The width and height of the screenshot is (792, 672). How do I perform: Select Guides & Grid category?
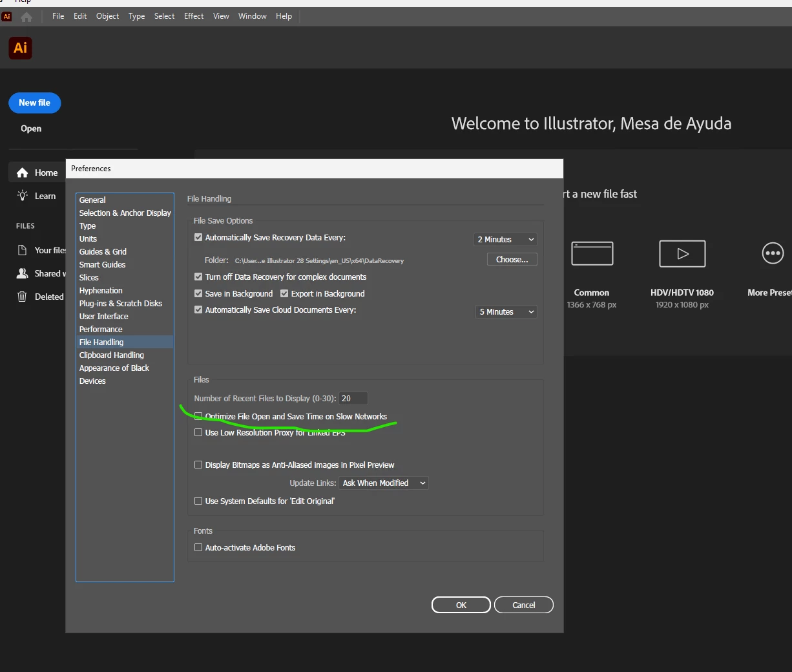click(125, 251)
